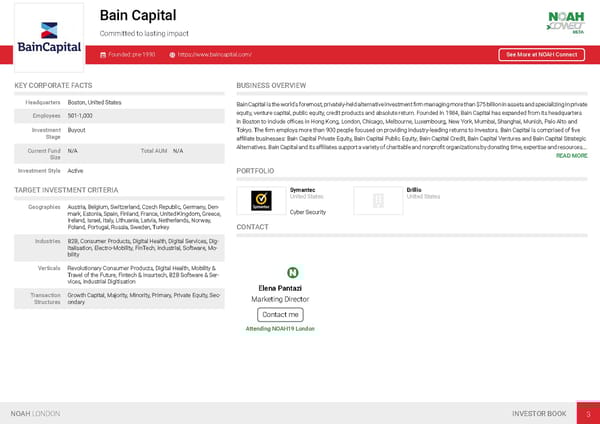Click the Key Corporate Facts heading
The width and height of the screenshot is (600, 424).
click(53, 86)
